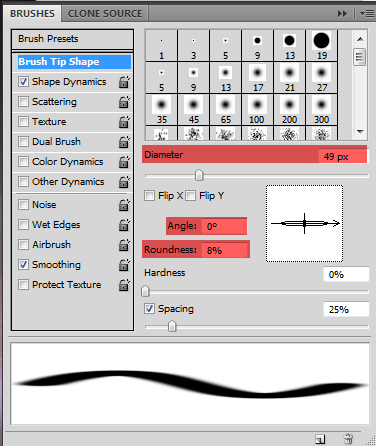
Task: Toggle lock icon for Texture
Action: [x=124, y=122]
